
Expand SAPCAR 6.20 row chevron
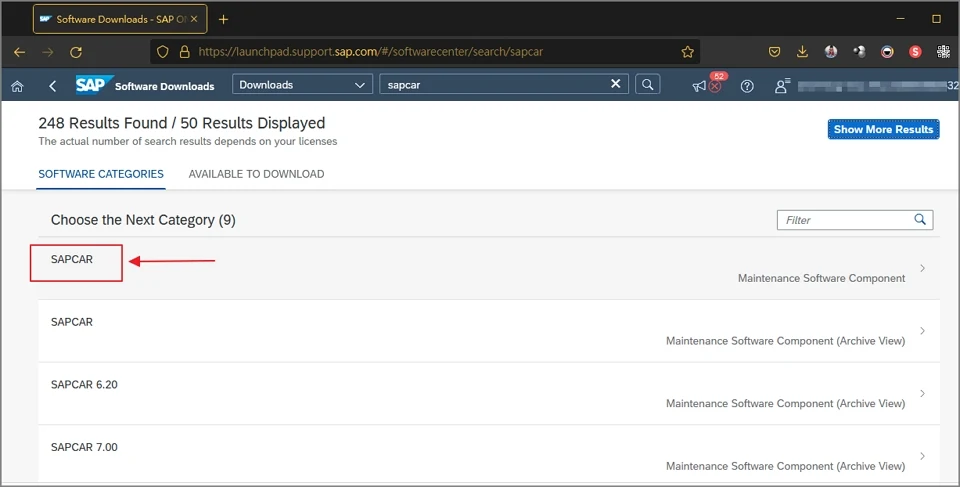click(x=922, y=393)
